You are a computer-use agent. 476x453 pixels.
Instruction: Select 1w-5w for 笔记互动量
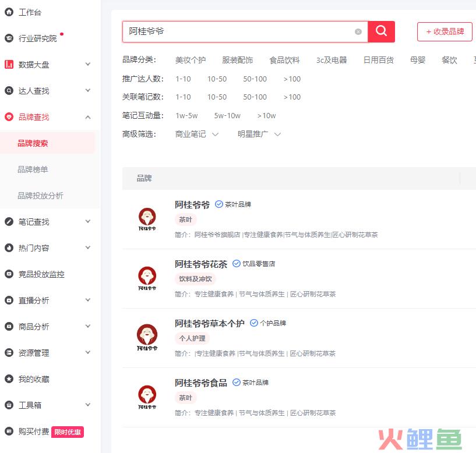[186, 116]
